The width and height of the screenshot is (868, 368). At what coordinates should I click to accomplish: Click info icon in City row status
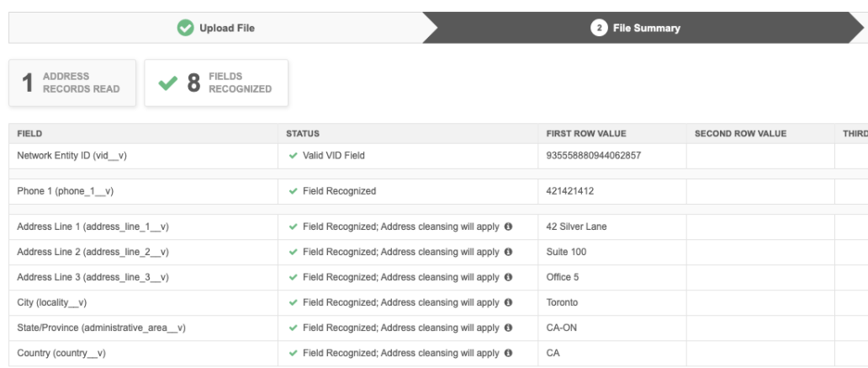click(508, 303)
